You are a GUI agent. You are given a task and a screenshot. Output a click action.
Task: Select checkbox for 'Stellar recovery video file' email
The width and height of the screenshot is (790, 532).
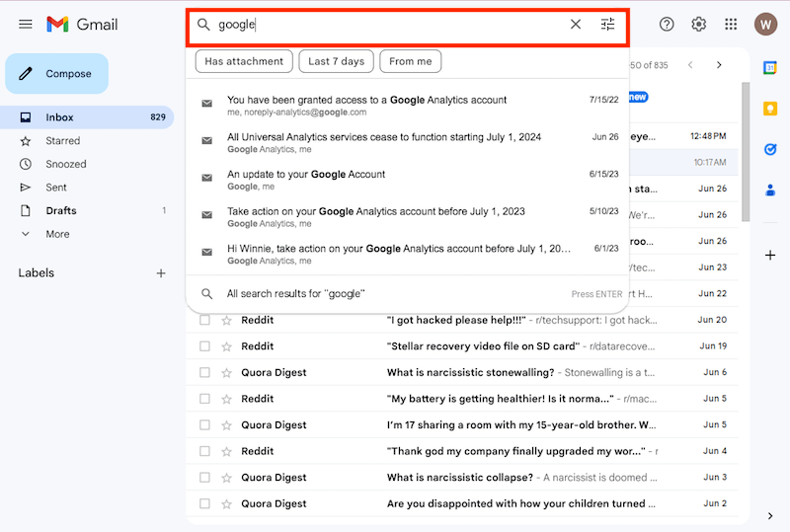pyautogui.click(x=204, y=346)
